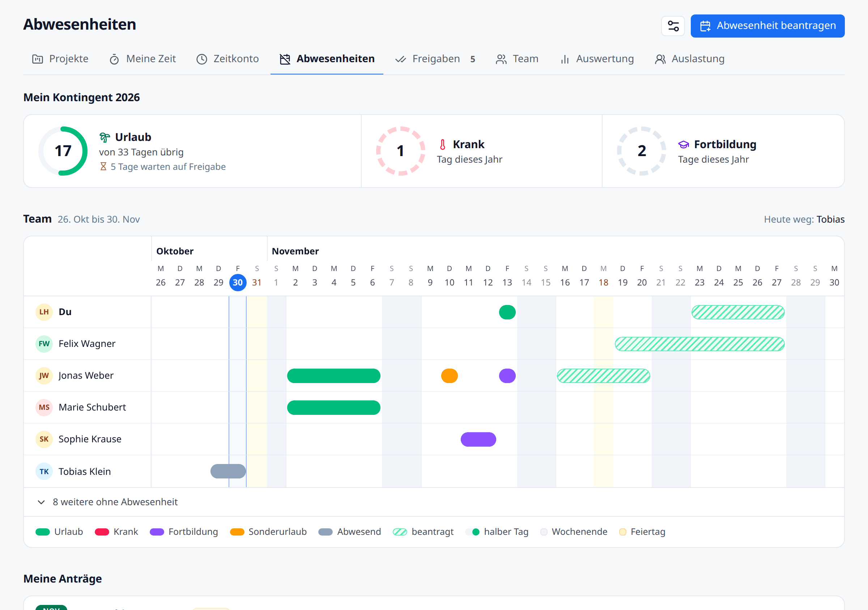This screenshot has height=610, width=868.
Task: Click Tobias Klein's TK avatar
Action: tap(44, 471)
